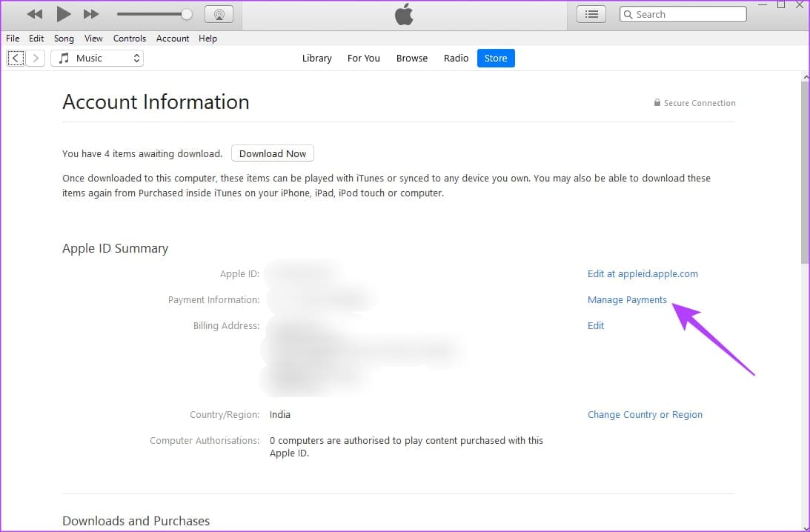810x532 pixels.
Task: Open the Account menu
Action: pyautogui.click(x=173, y=39)
